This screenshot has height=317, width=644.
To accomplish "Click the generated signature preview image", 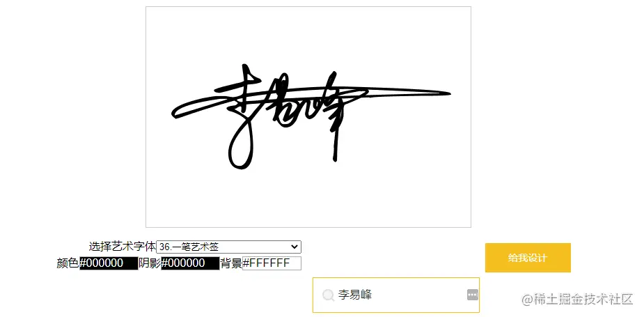I will 308,117.
